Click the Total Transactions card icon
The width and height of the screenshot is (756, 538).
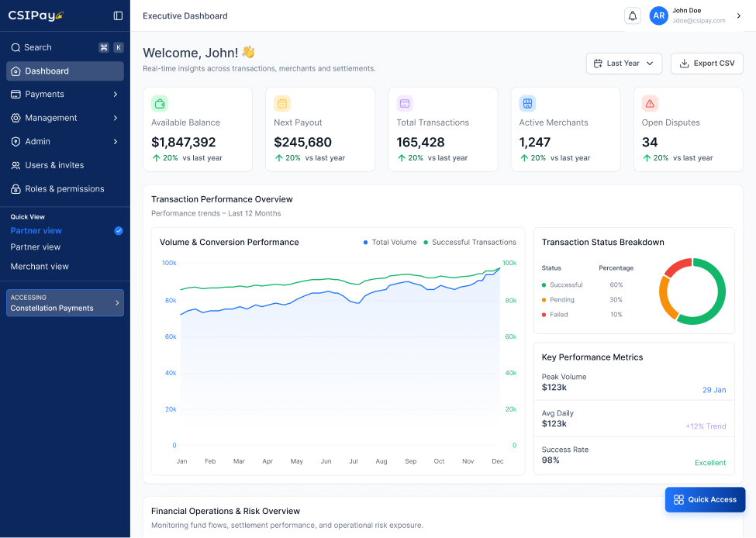point(405,103)
